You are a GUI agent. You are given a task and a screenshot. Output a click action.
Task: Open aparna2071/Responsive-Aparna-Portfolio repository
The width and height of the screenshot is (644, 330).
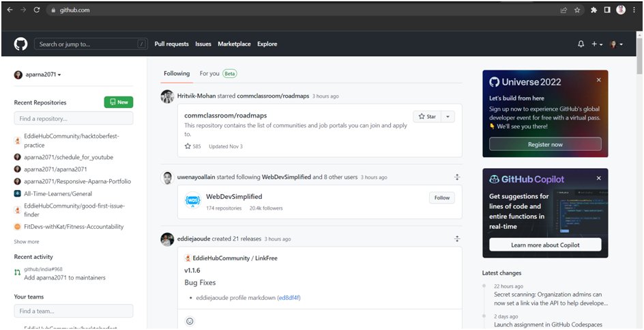pos(78,182)
